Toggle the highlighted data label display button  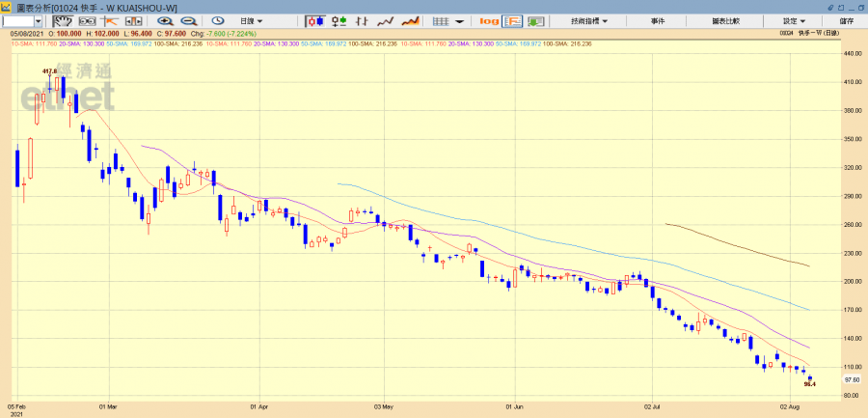coord(512,20)
